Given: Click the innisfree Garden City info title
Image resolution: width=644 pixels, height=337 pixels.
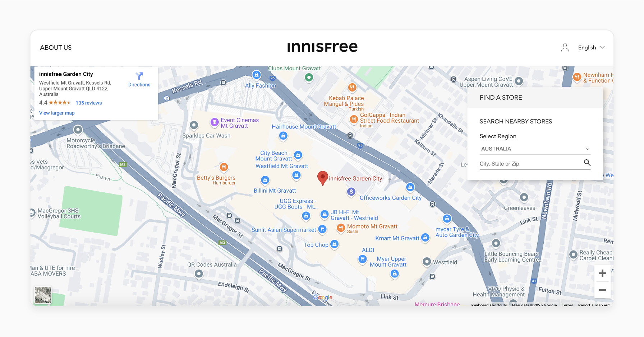Looking at the screenshot, I should click(x=66, y=74).
